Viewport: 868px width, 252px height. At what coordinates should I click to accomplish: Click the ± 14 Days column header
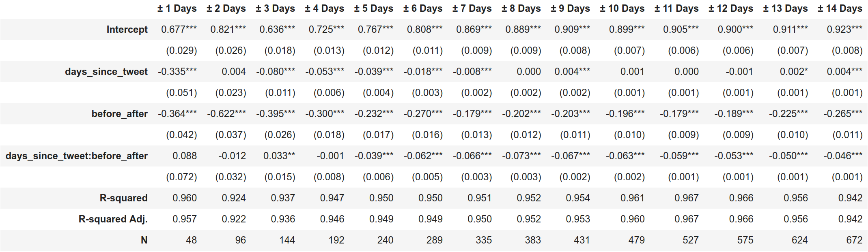coord(840,9)
